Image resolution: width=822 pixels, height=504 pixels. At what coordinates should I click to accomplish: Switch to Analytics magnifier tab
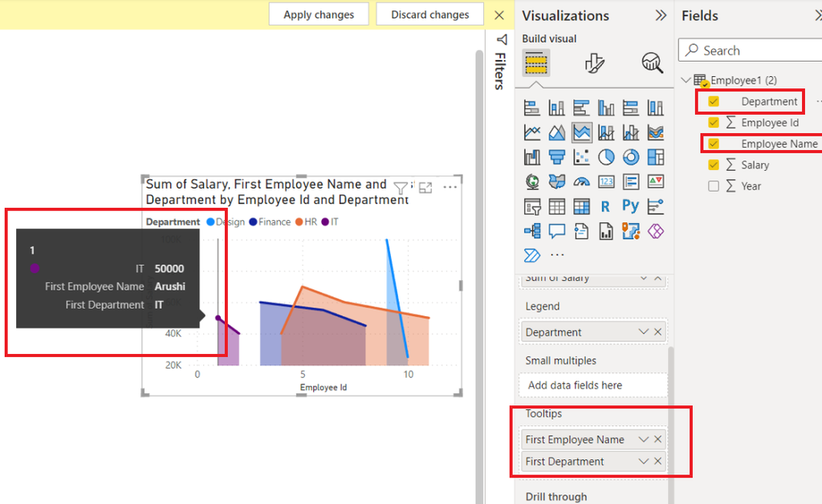click(652, 63)
